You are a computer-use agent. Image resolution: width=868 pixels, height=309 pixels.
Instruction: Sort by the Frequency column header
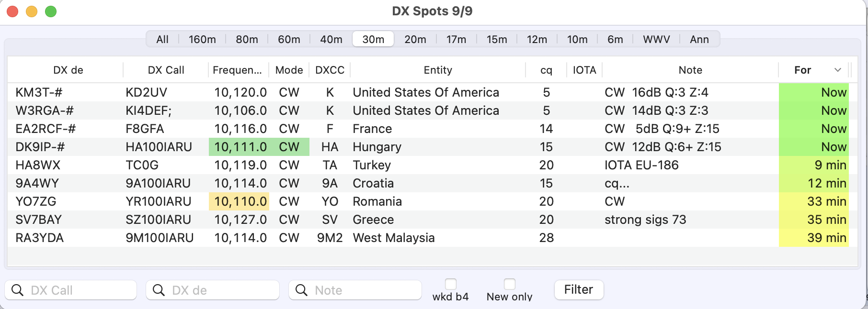point(237,70)
